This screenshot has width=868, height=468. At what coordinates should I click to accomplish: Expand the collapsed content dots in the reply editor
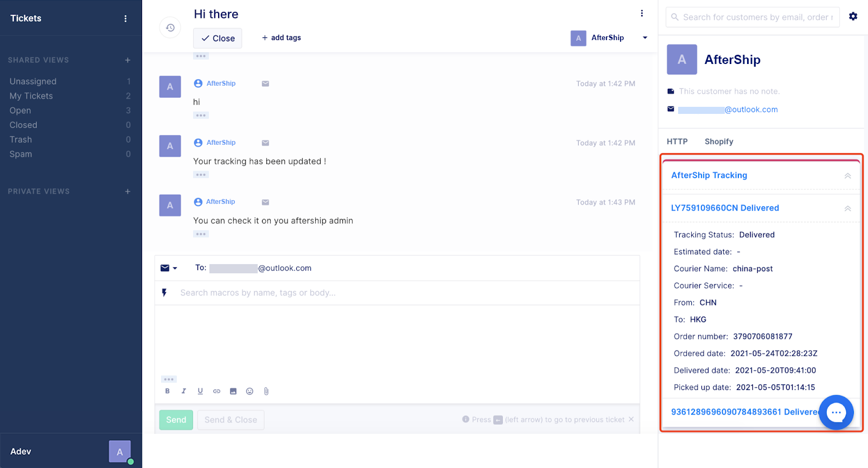point(169,379)
